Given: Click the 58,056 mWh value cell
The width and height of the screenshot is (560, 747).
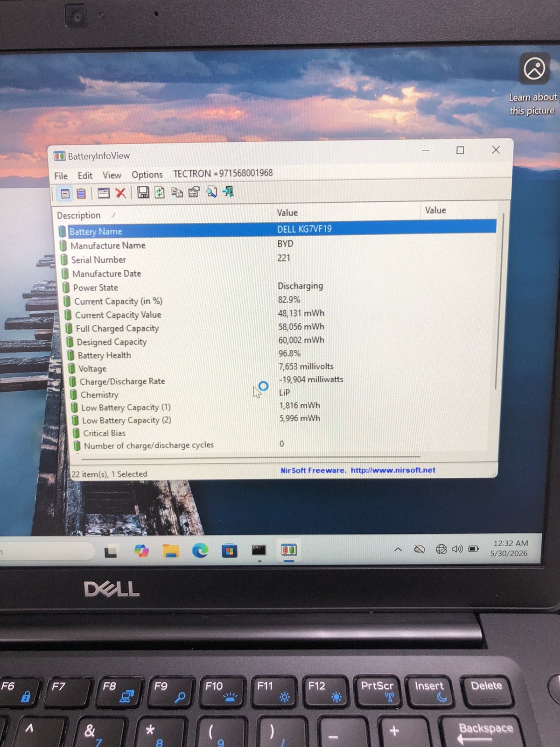Looking at the screenshot, I should 301,326.
